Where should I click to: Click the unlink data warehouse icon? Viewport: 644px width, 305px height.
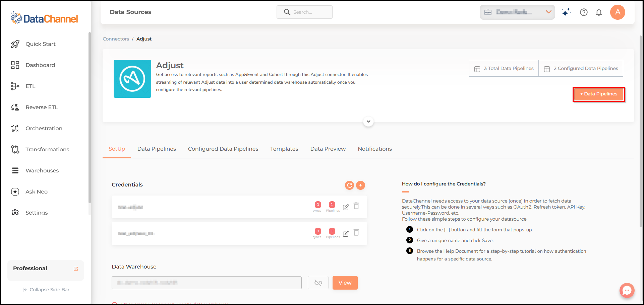pos(318,283)
